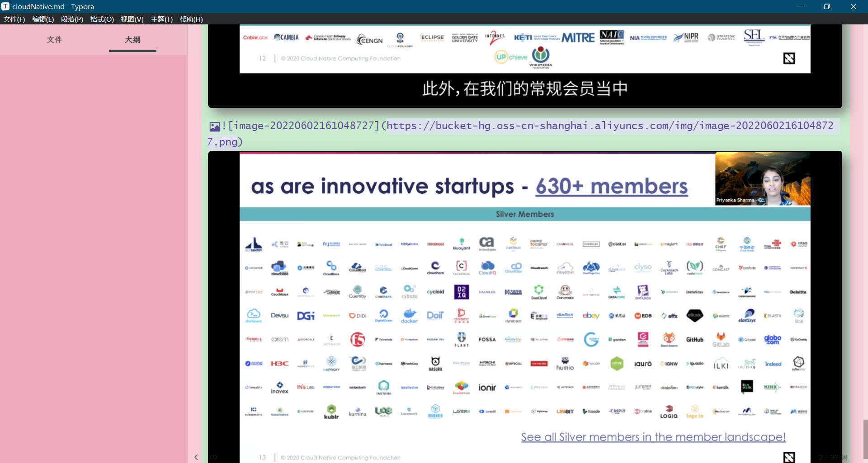868x463 pixels.
Task: Toggle source code mode icon
Action: coord(214,457)
